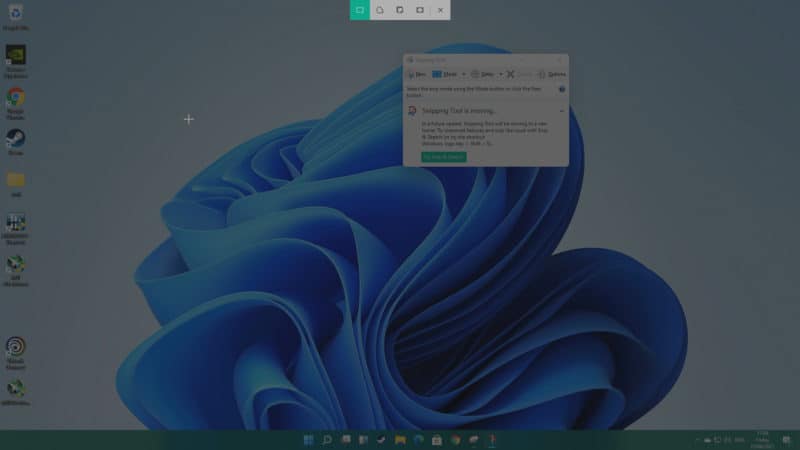
Task: Open Options in Snipping Tool
Action: click(x=552, y=74)
